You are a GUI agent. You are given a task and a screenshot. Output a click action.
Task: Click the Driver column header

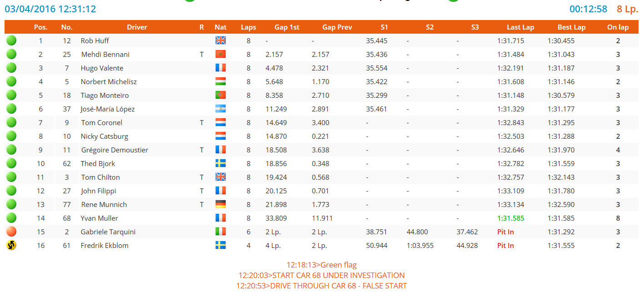(137, 27)
